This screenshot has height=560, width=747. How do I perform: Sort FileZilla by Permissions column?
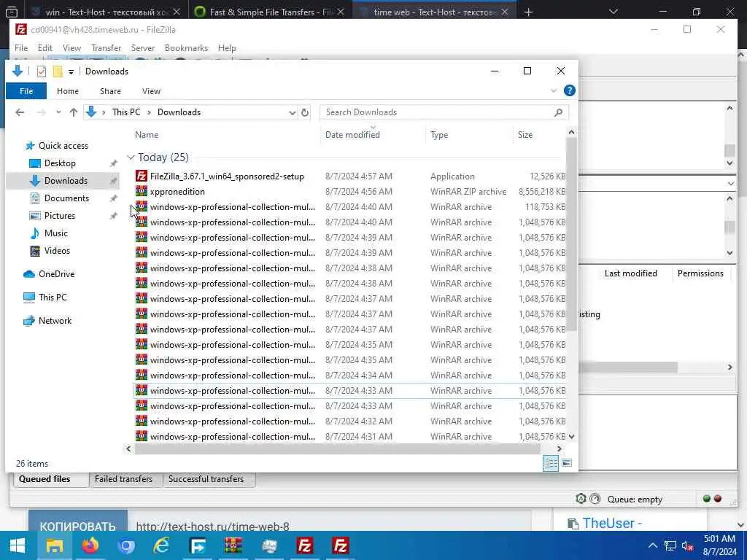pos(700,273)
